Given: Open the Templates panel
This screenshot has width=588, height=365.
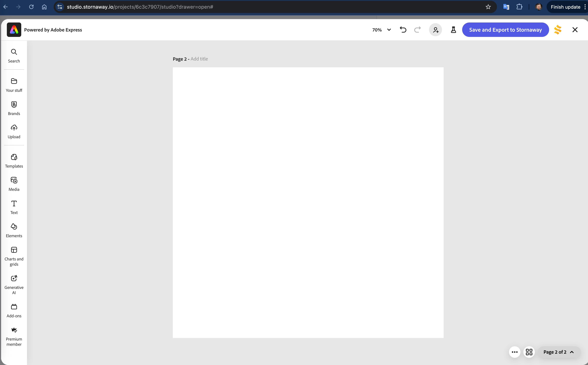Looking at the screenshot, I should 14,161.
